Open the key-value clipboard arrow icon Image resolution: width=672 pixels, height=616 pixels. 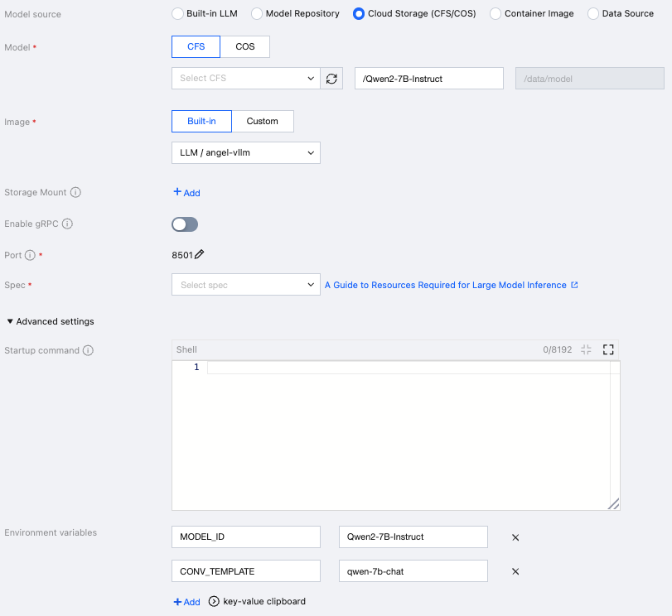coord(214,601)
